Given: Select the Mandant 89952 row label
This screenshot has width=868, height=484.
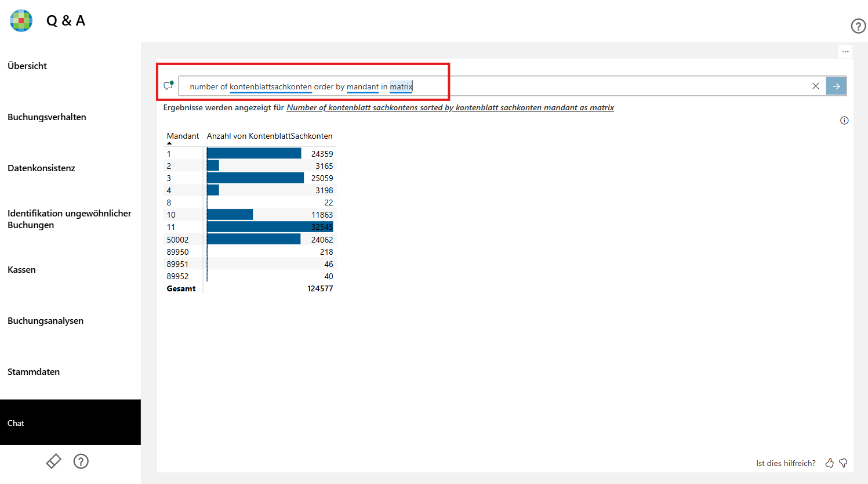Looking at the screenshot, I should [177, 276].
